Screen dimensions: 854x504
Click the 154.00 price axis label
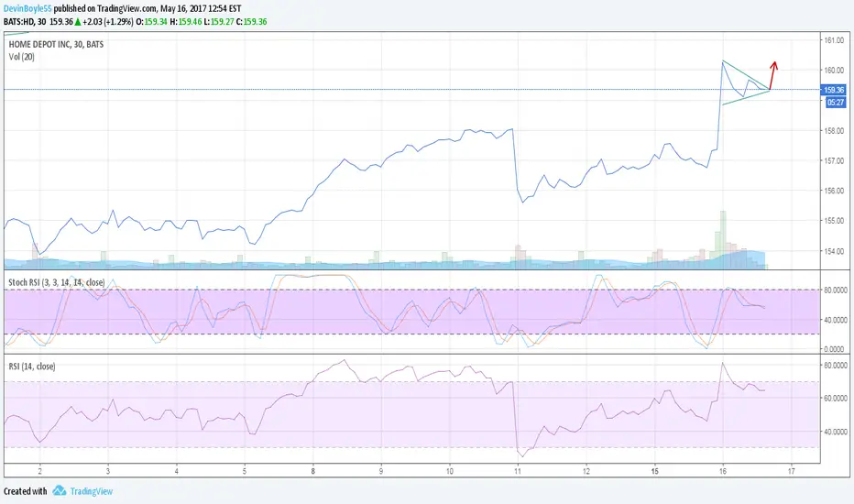[834, 252]
